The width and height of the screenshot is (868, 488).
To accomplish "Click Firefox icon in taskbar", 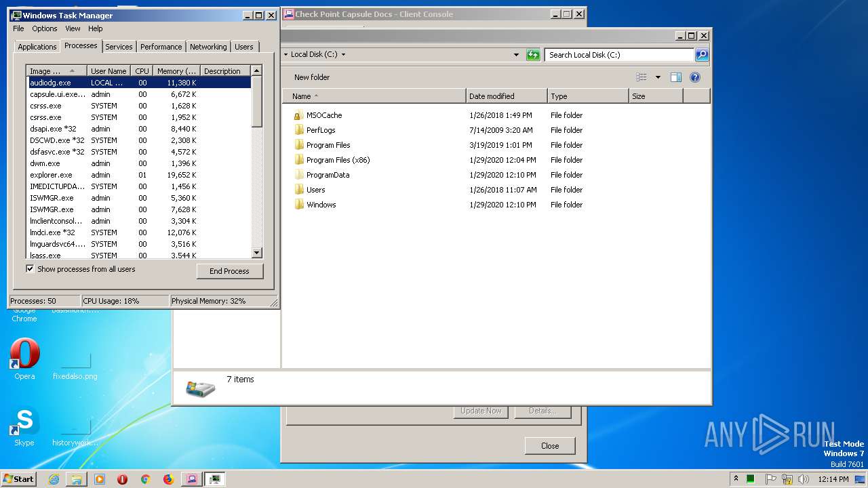I will coord(168,479).
